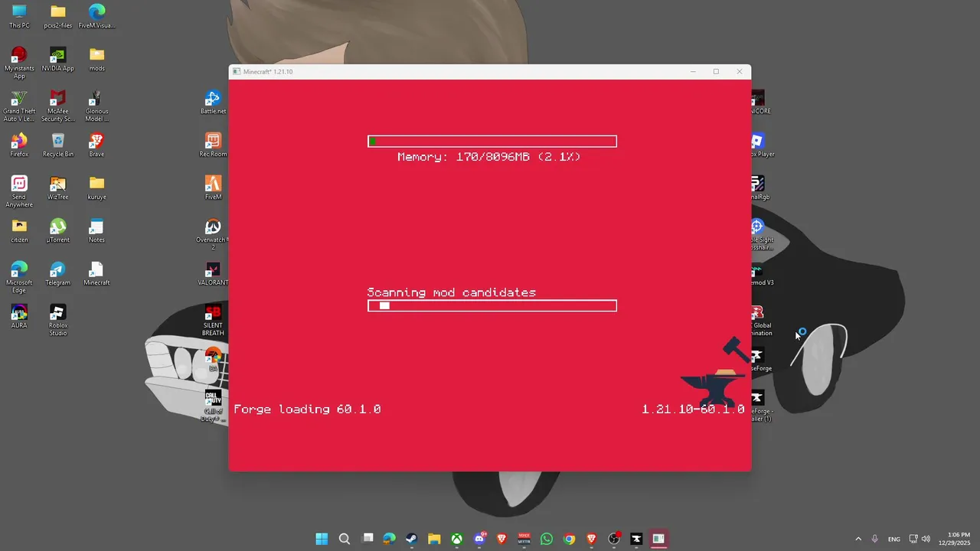Click the microphone tray icon
The image size is (980, 551).
point(874,539)
